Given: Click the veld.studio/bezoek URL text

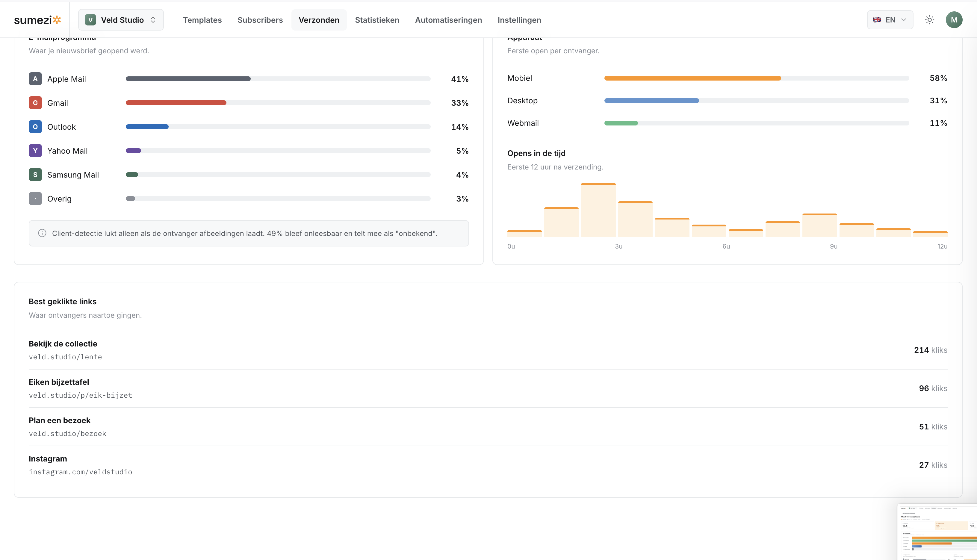Looking at the screenshot, I should (67, 433).
